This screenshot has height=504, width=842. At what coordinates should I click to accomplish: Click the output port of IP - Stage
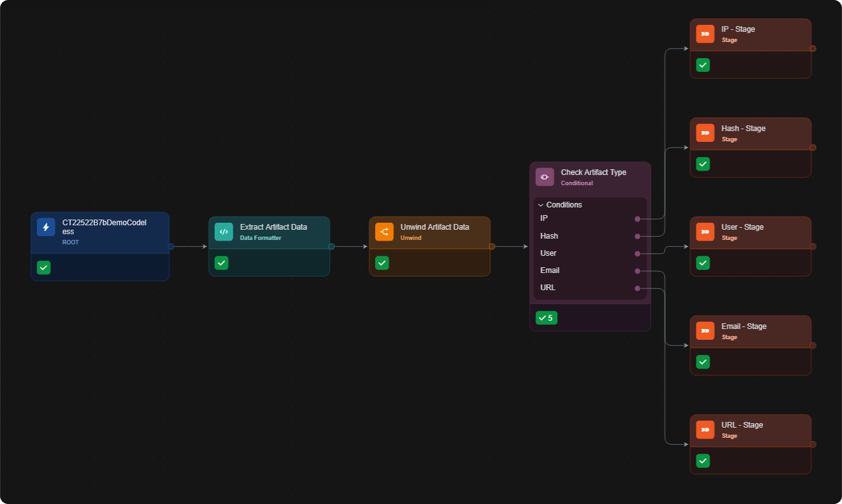pyautogui.click(x=813, y=48)
